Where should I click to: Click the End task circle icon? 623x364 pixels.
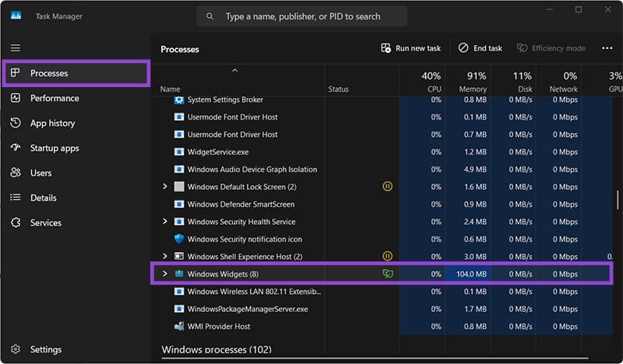click(463, 48)
